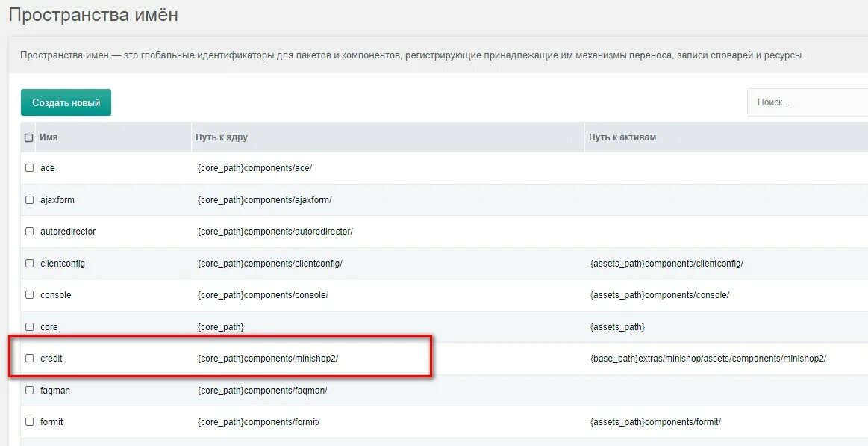
Task: Check the box for 'core' row
Action: (x=29, y=327)
